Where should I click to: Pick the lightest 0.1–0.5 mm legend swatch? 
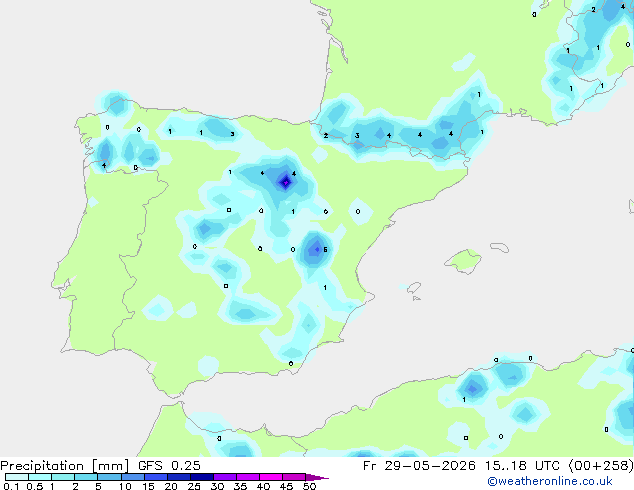17,477
